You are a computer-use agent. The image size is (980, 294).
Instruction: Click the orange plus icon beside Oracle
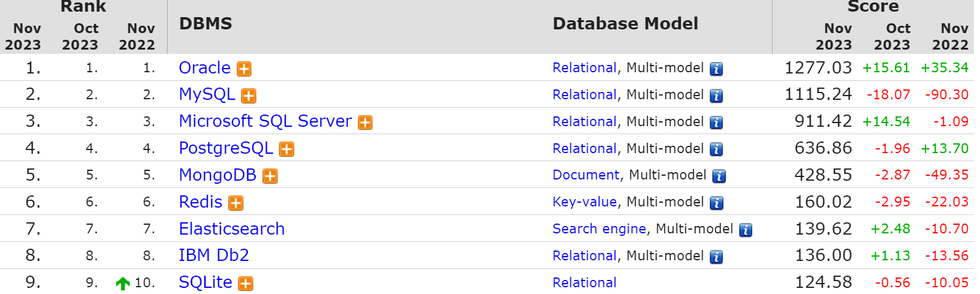click(244, 69)
